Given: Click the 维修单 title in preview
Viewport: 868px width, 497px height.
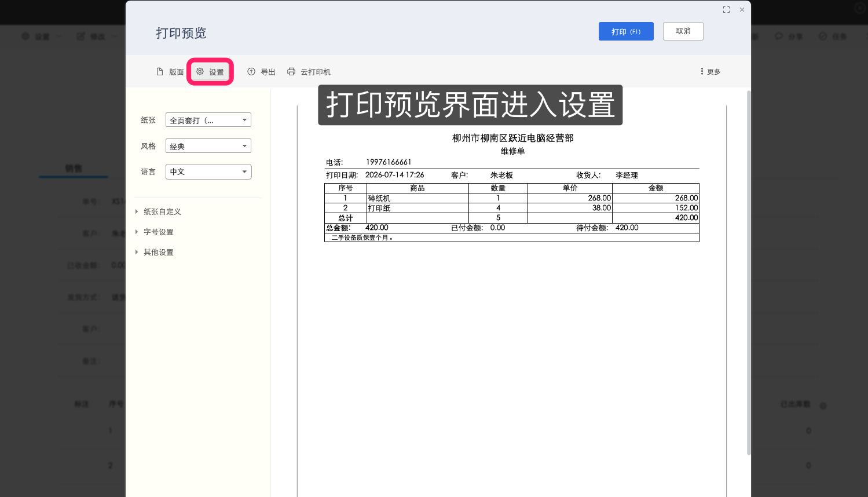Looking at the screenshot, I should coord(512,151).
